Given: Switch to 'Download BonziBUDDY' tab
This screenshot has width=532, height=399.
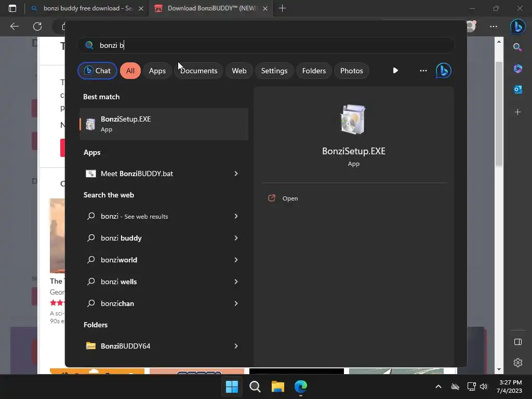Looking at the screenshot, I should (211, 8).
